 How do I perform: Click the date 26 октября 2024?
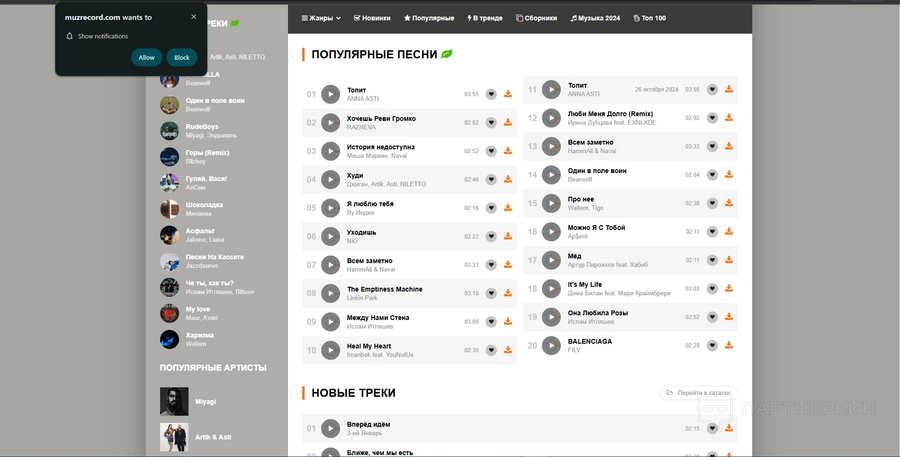coord(657,90)
